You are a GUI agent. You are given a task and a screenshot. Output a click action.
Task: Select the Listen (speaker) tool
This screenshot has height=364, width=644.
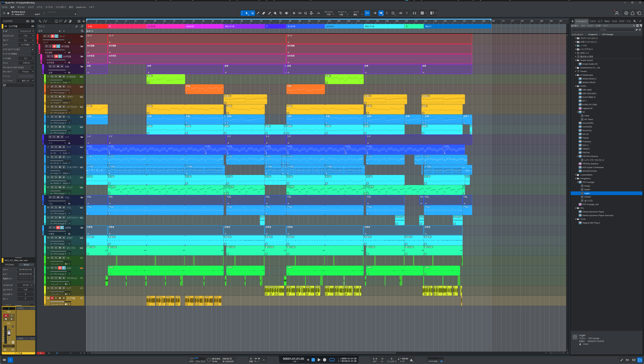(287, 13)
